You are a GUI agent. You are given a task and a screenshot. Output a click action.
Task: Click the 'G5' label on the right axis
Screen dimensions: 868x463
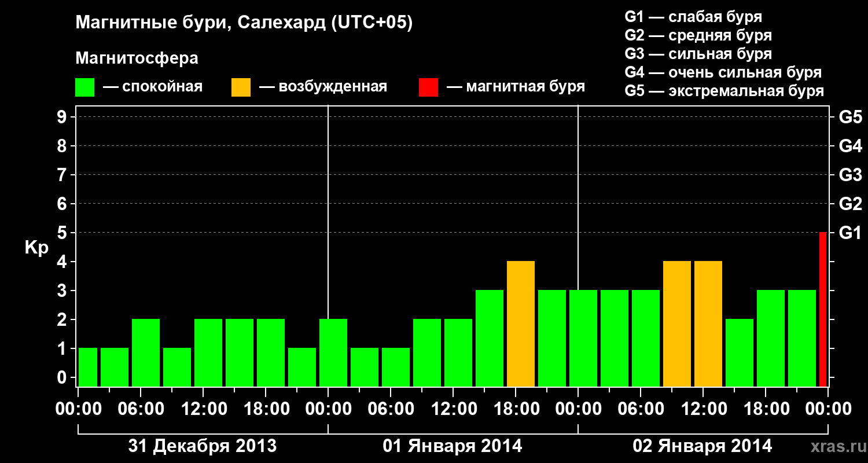pos(851,117)
